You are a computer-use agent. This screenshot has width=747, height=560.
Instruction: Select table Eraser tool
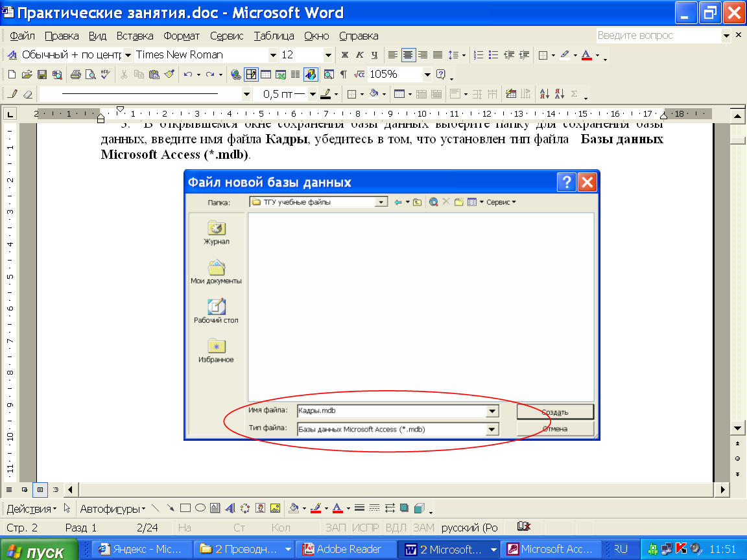(x=28, y=94)
